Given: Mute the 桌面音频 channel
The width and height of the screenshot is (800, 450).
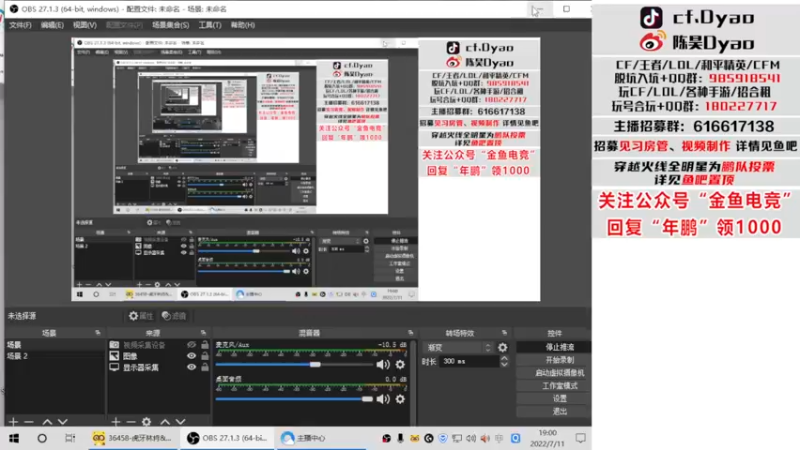Looking at the screenshot, I should pyautogui.click(x=383, y=399).
